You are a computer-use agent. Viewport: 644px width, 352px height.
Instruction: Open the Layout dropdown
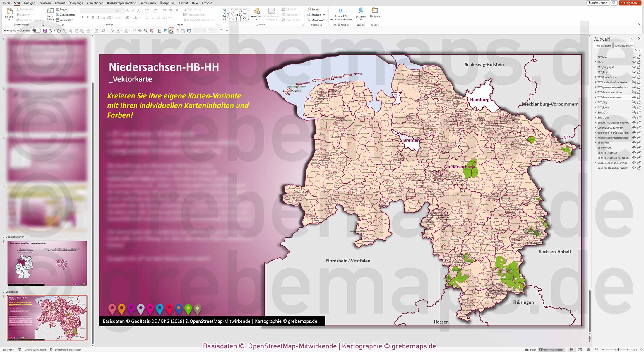click(x=64, y=9)
